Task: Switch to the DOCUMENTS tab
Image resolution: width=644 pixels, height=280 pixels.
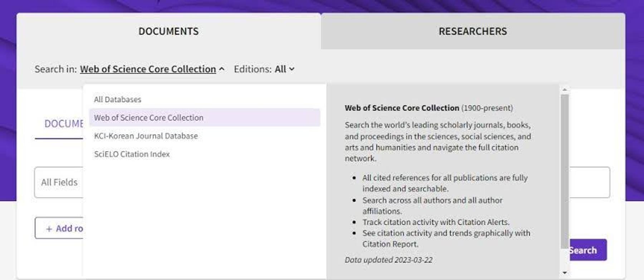Action: tap(169, 31)
